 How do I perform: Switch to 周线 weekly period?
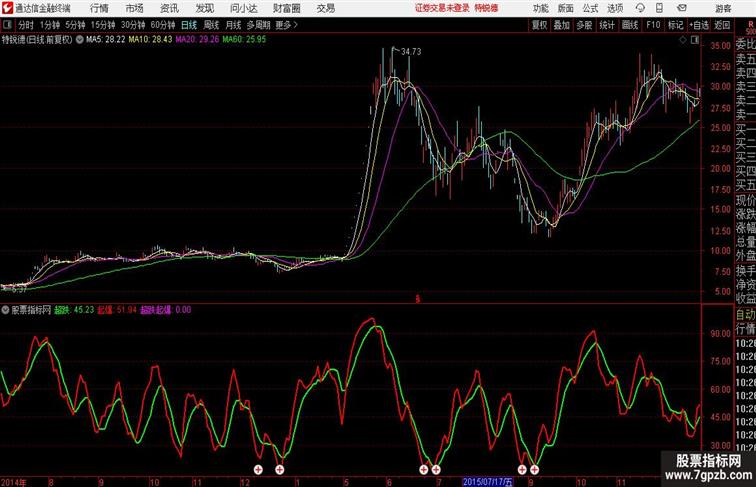[x=211, y=25]
